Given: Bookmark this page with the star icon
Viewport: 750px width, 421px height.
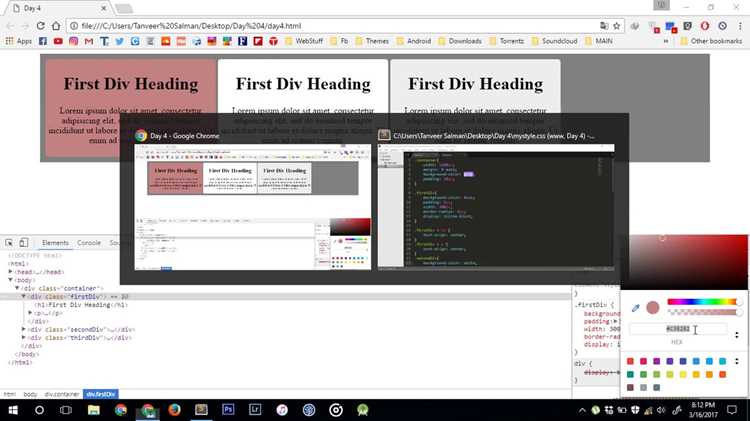Looking at the screenshot, I should coord(617,26).
